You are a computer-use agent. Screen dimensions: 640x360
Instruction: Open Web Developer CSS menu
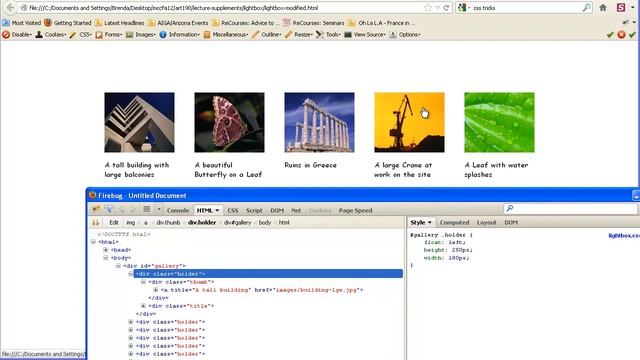tap(80, 35)
